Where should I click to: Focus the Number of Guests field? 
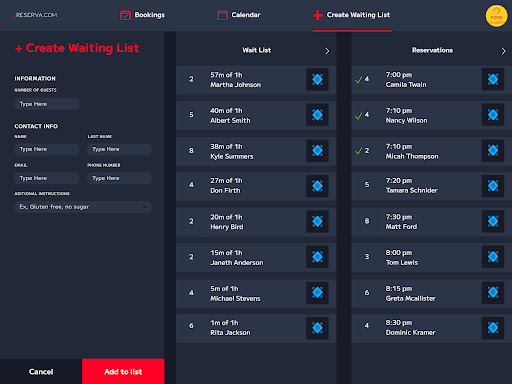coord(47,104)
